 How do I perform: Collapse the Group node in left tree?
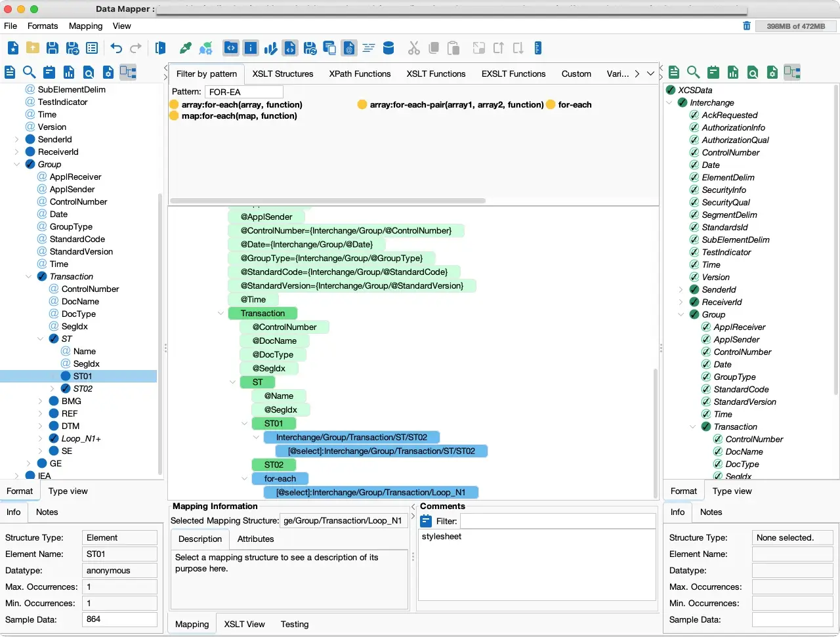click(x=17, y=164)
